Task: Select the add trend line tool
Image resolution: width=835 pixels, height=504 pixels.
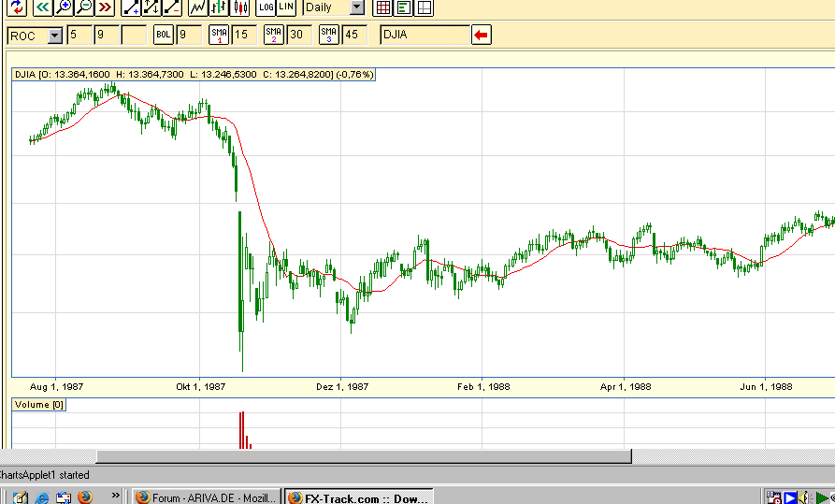Action: pyautogui.click(x=131, y=7)
